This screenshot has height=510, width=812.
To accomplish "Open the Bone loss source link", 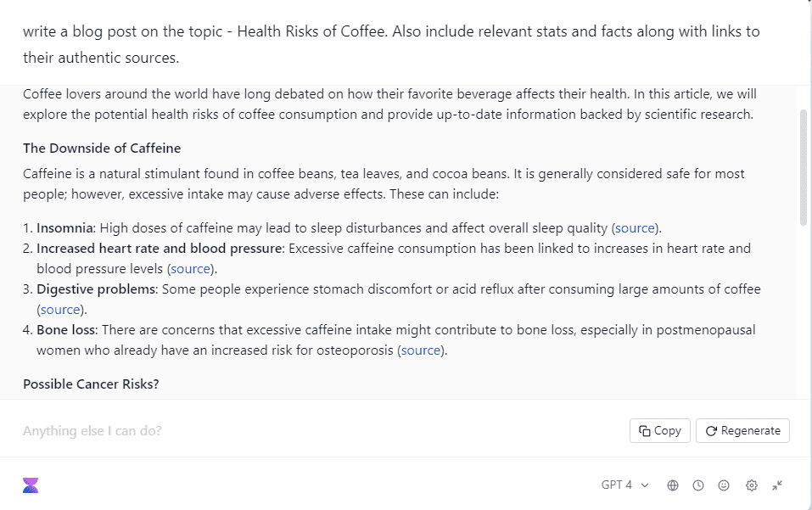I will click(x=421, y=350).
